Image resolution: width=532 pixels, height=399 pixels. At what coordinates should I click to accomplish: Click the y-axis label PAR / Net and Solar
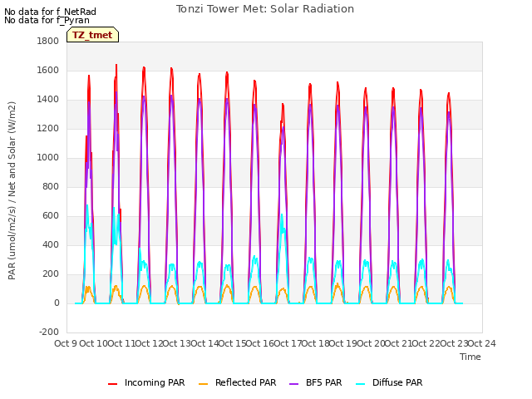(12, 190)
